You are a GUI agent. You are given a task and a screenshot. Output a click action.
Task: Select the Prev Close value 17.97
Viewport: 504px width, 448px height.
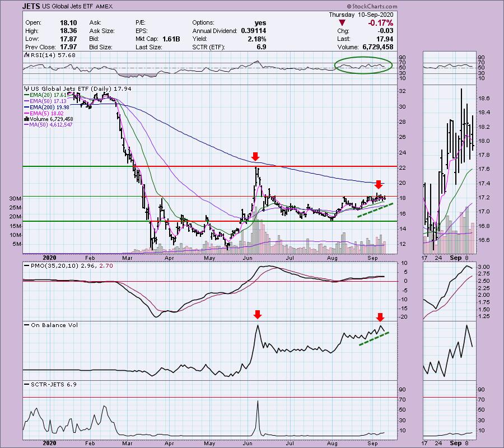68,47
